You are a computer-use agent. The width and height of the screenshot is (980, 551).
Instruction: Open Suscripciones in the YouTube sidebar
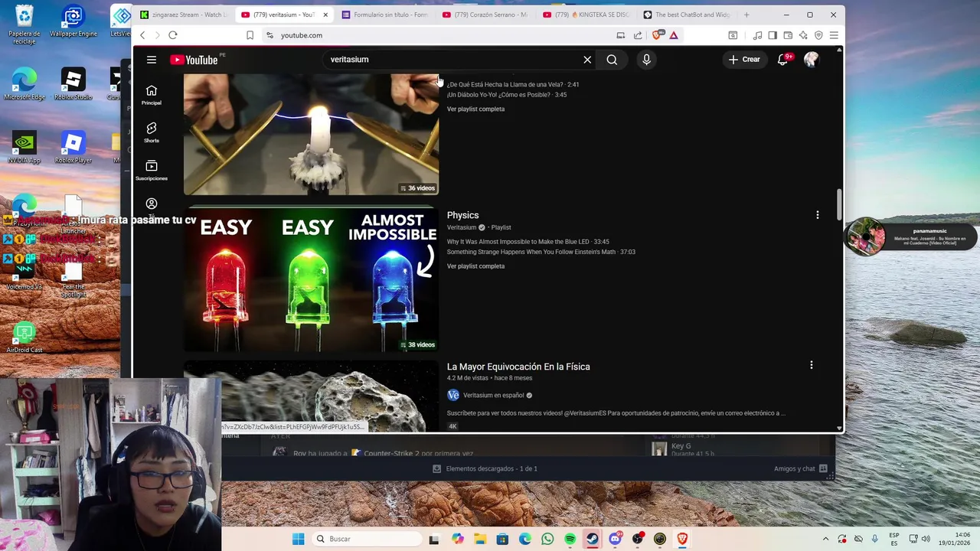click(152, 171)
